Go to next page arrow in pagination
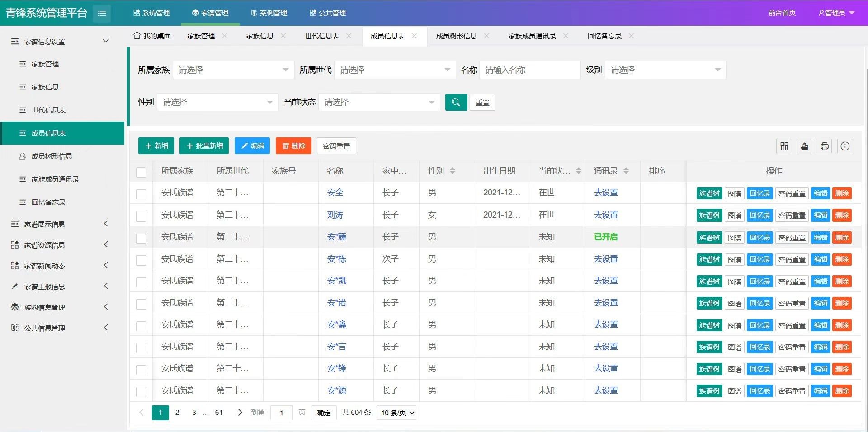Image resolution: width=868 pixels, height=432 pixels. [x=240, y=412]
